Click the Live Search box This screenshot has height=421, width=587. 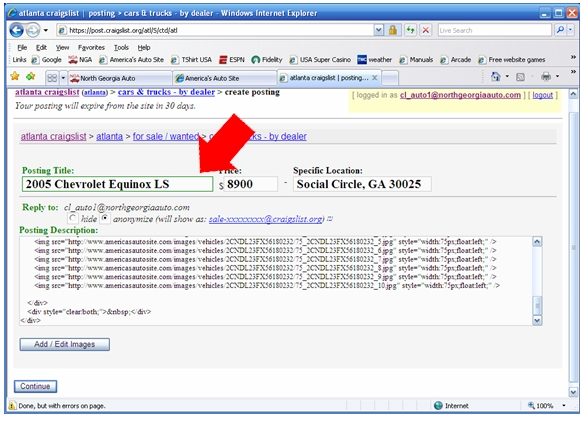coord(495,30)
